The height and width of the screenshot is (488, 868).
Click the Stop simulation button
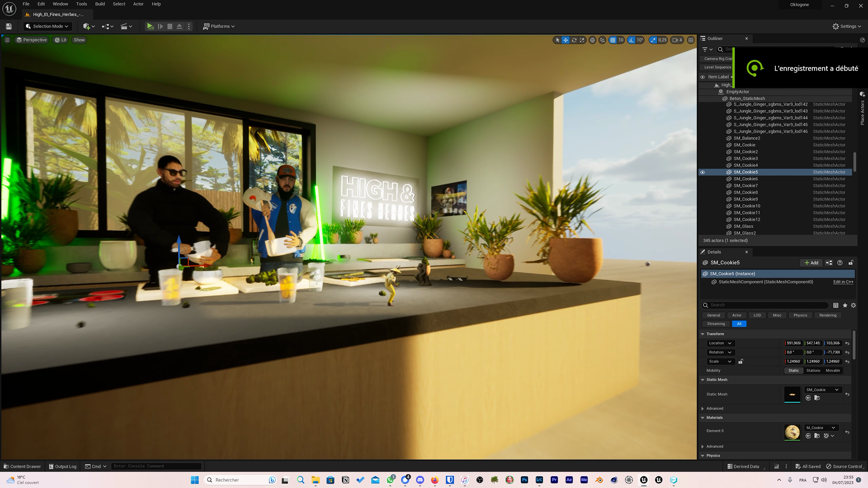170,26
